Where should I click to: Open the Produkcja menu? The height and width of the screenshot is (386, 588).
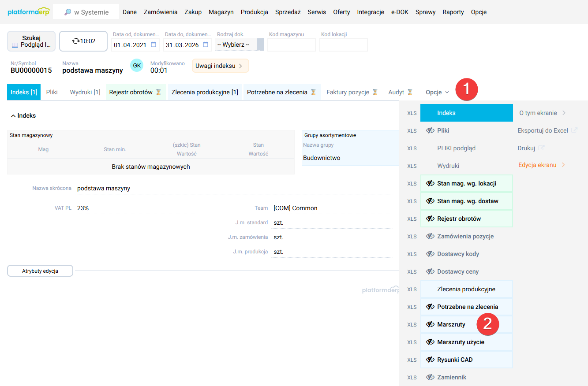tap(254, 12)
